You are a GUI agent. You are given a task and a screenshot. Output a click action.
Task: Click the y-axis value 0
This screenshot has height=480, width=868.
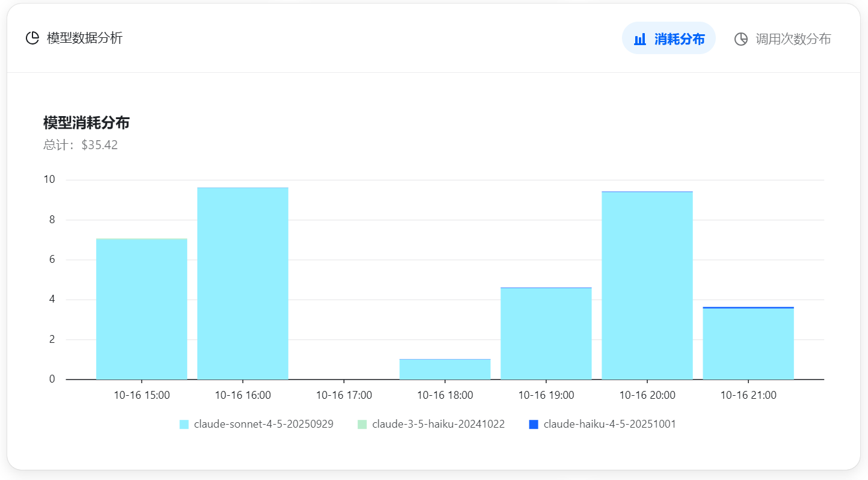tap(52, 379)
